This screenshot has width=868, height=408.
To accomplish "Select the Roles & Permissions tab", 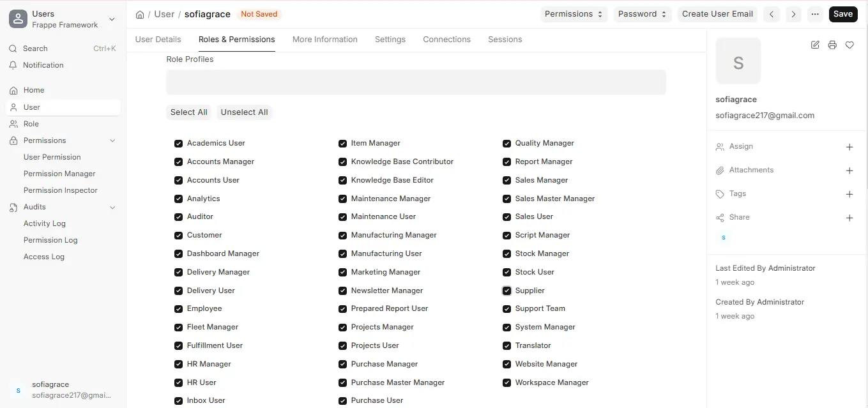I will 237,39.
